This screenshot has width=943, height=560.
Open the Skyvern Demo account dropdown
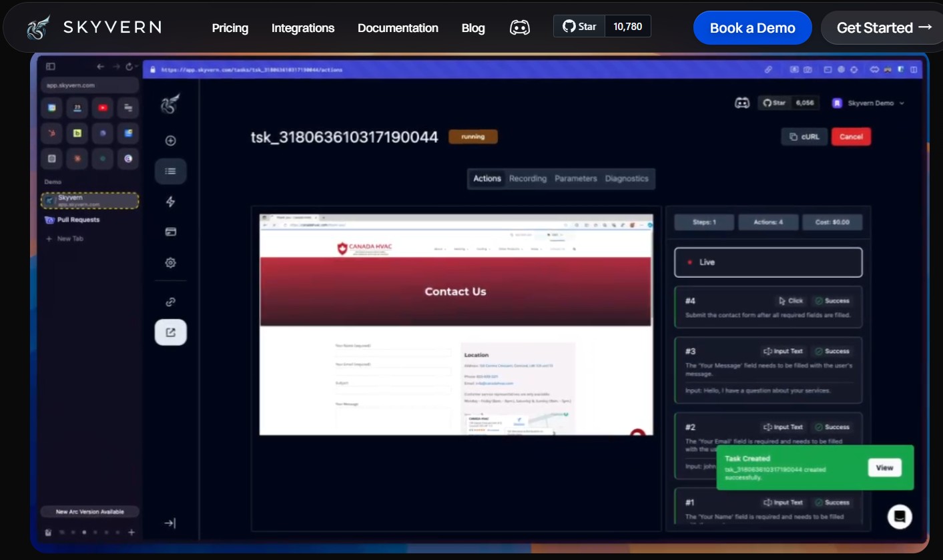(x=868, y=103)
